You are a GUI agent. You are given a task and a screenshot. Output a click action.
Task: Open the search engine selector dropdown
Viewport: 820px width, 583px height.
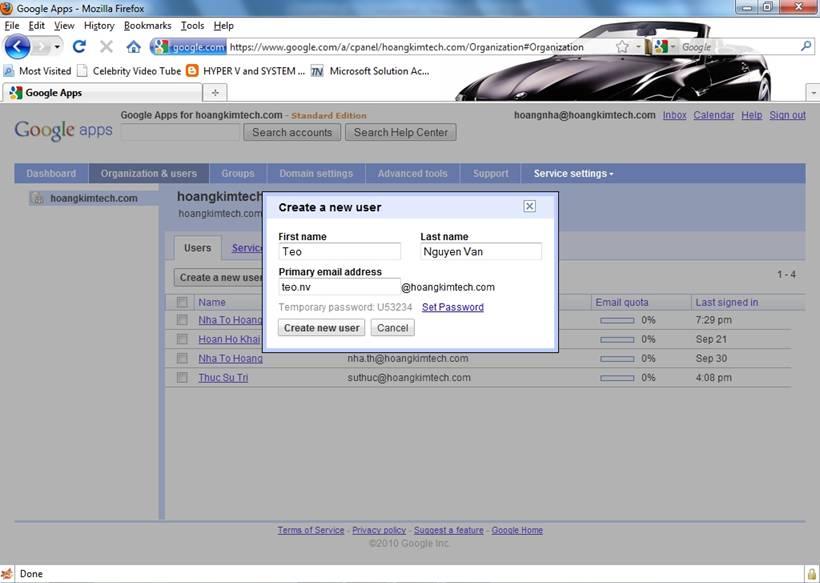pos(673,47)
